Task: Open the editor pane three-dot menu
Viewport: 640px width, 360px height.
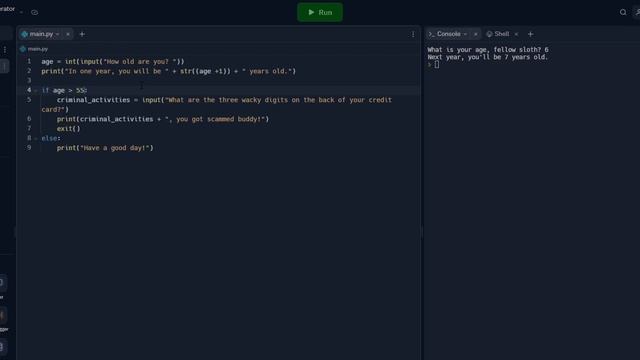Action: click(413, 34)
